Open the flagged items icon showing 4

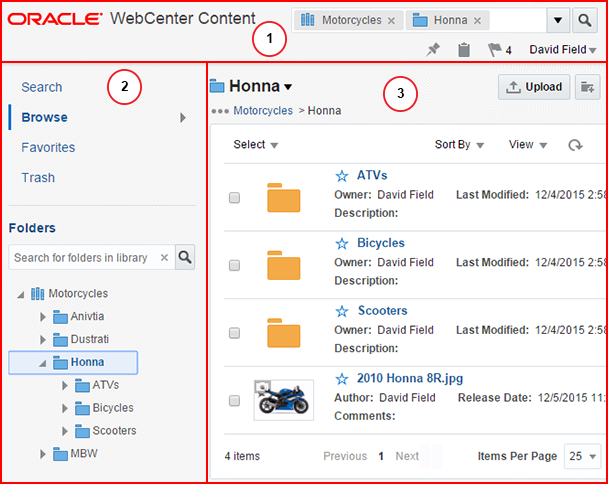(499, 50)
